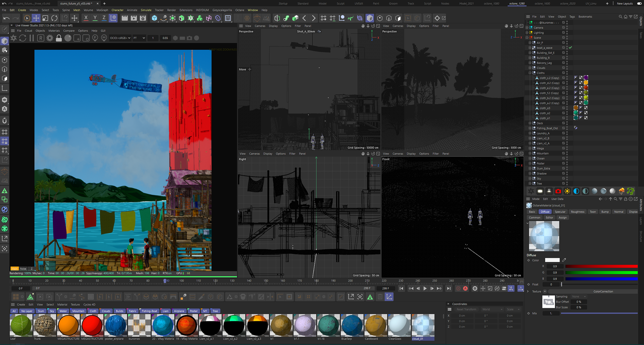The width and height of the screenshot is (644, 345).
Task: Click the Live Viewer send-scene Octane icon
Action: (13, 38)
